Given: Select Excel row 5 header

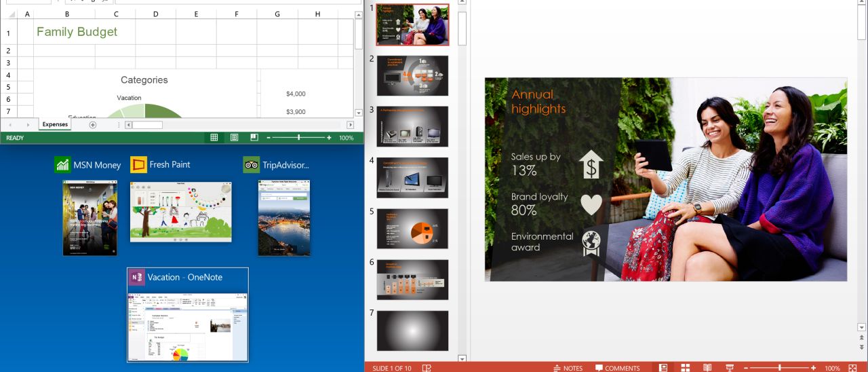Looking at the screenshot, I should pyautogui.click(x=8, y=87).
